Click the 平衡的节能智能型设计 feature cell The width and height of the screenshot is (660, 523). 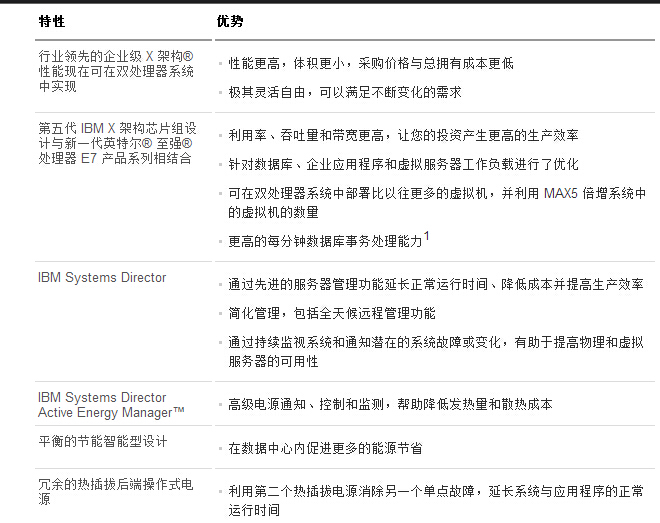pos(102,441)
